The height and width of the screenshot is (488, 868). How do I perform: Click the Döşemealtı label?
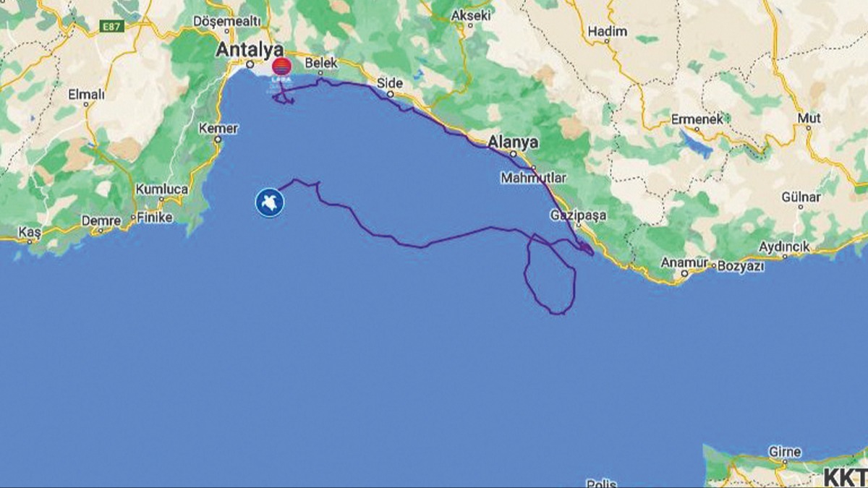(x=226, y=21)
